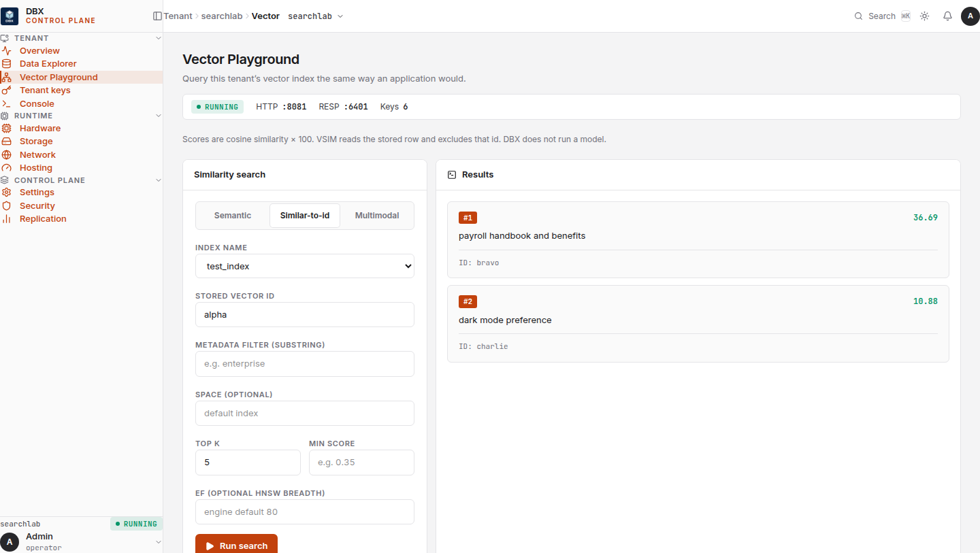The image size is (980, 553).
Task: Click the Stored Vector ID field
Action: pyautogui.click(x=305, y=315)
